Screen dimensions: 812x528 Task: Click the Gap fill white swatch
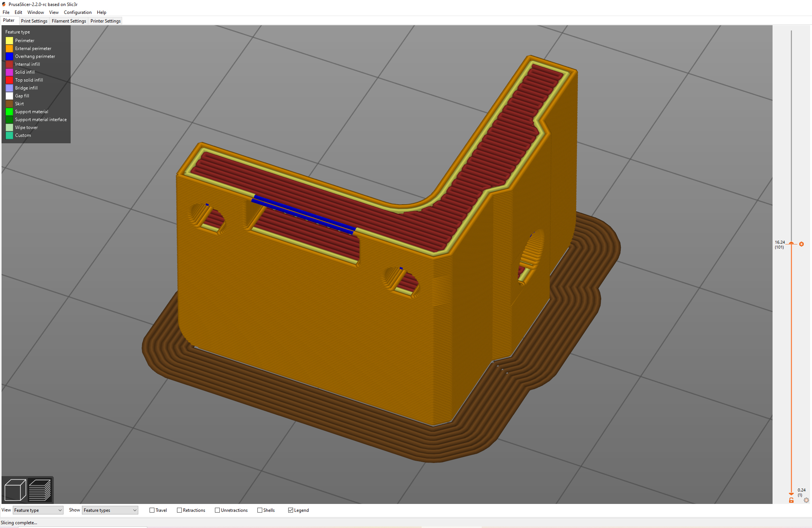pos(9,96)
